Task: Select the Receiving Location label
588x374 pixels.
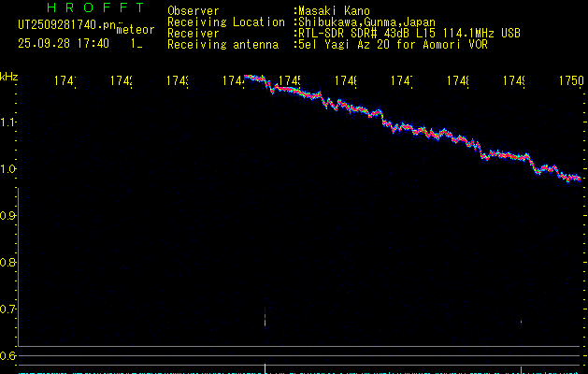Action: (x=225, y=22)
